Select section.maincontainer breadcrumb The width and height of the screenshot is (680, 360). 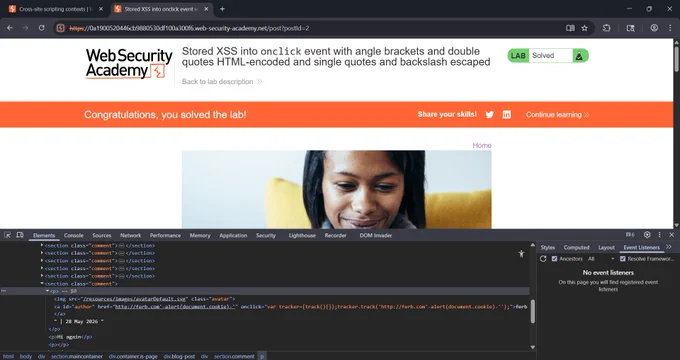click(77, 356)
